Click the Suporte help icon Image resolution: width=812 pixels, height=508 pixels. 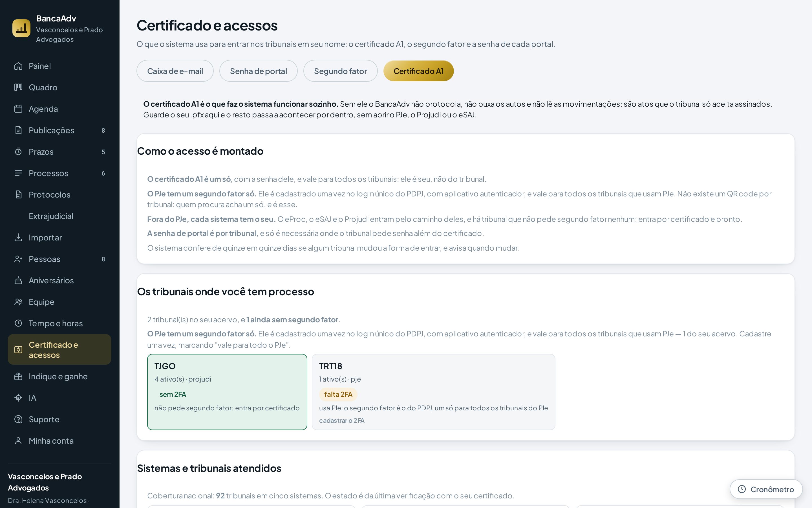point(18,419)
